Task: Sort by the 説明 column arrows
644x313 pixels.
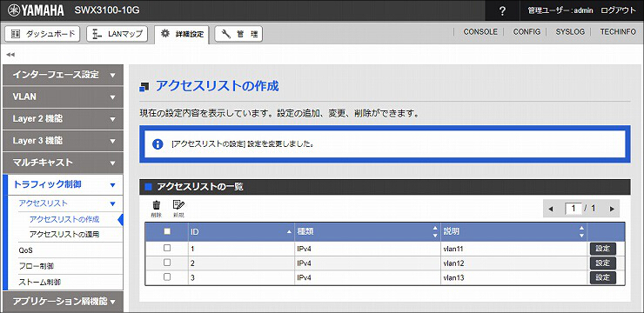Action: point(581,232)
